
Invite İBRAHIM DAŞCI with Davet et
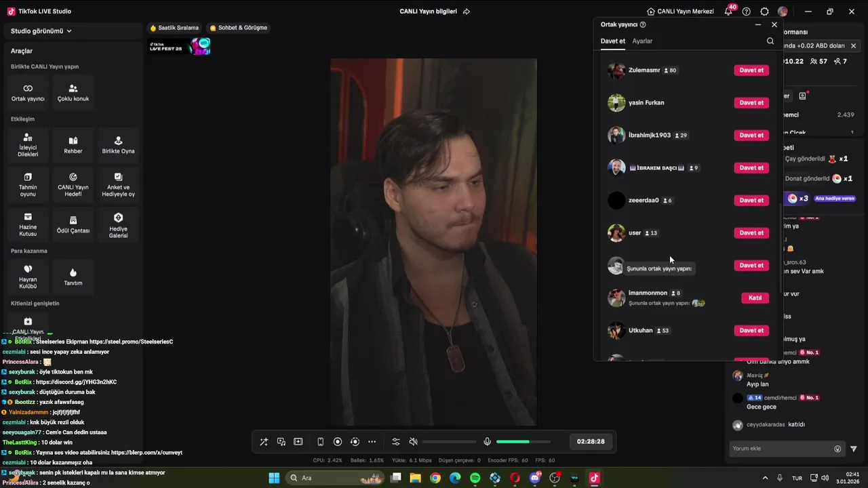coord(751,168)
